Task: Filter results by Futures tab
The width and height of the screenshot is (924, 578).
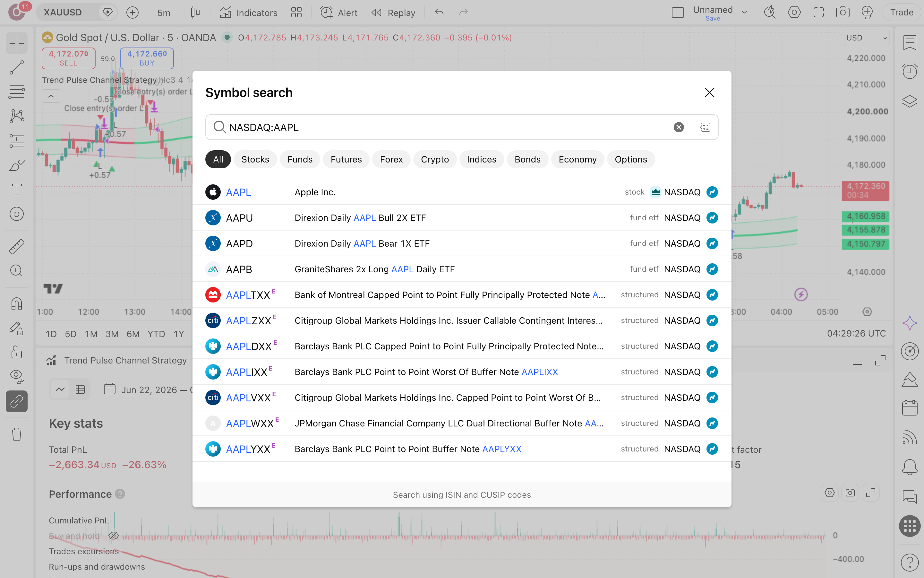Action: point(346,159)
